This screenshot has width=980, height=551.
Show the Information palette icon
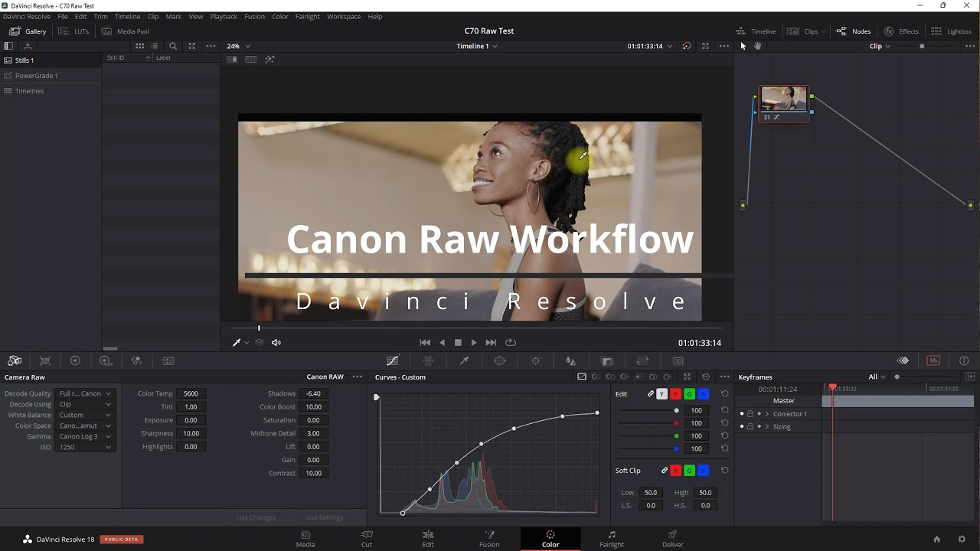[x=964, y=361]
